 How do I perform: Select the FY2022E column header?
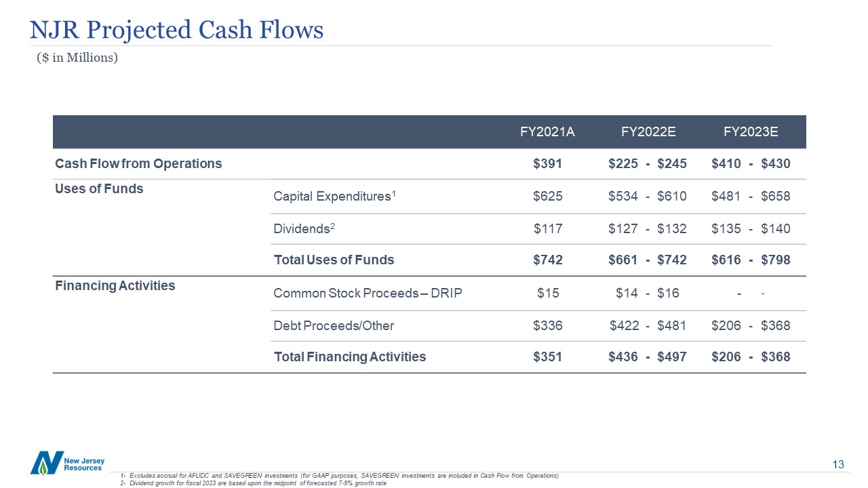(648, 132)
